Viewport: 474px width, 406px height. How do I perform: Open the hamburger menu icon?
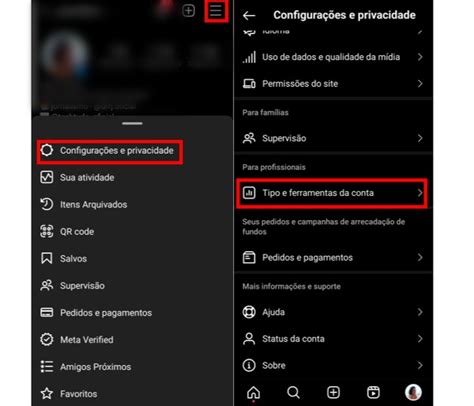(215, 10)
